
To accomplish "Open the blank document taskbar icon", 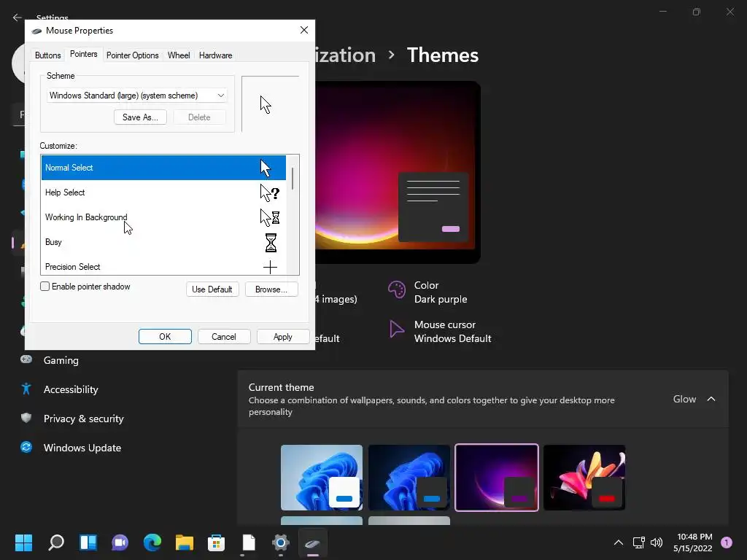I will tap(249, 542).
